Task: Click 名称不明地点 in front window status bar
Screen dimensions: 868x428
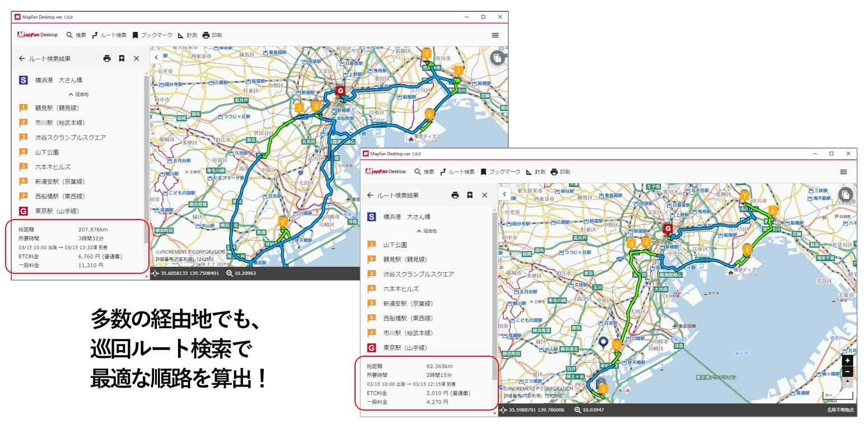Action: point(840,410)
